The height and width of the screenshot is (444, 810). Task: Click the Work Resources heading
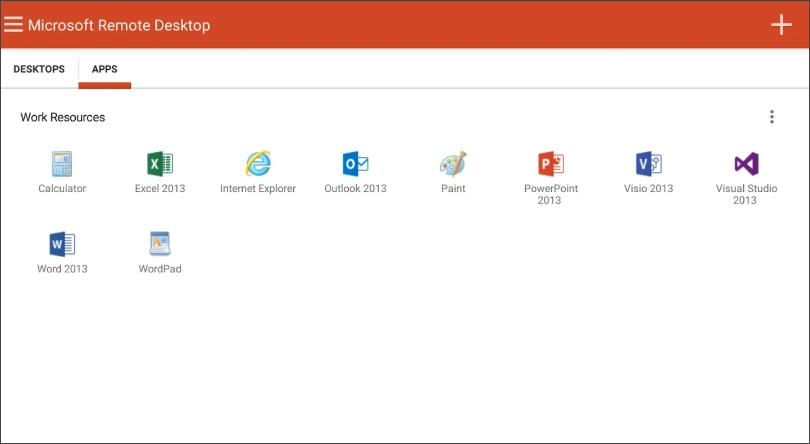pyautogui.click(x=63, y=117)
